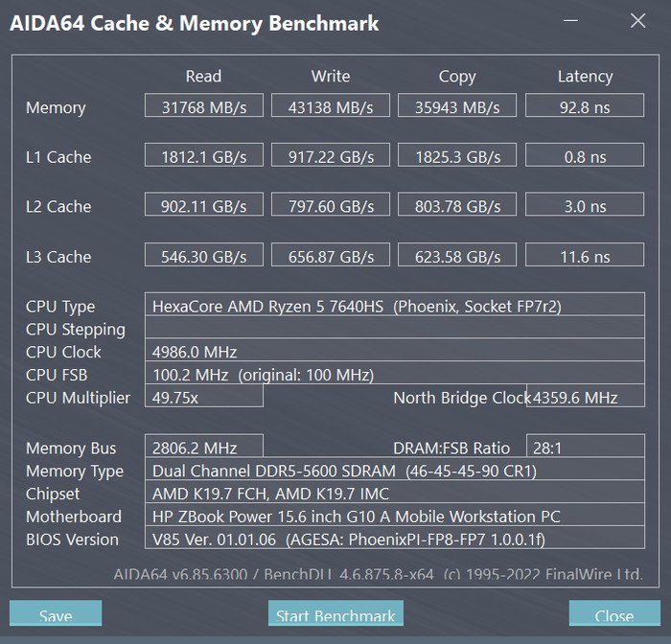671x644 pixels.
Task: Start the benchmark
Action: (x=335, y=615)
